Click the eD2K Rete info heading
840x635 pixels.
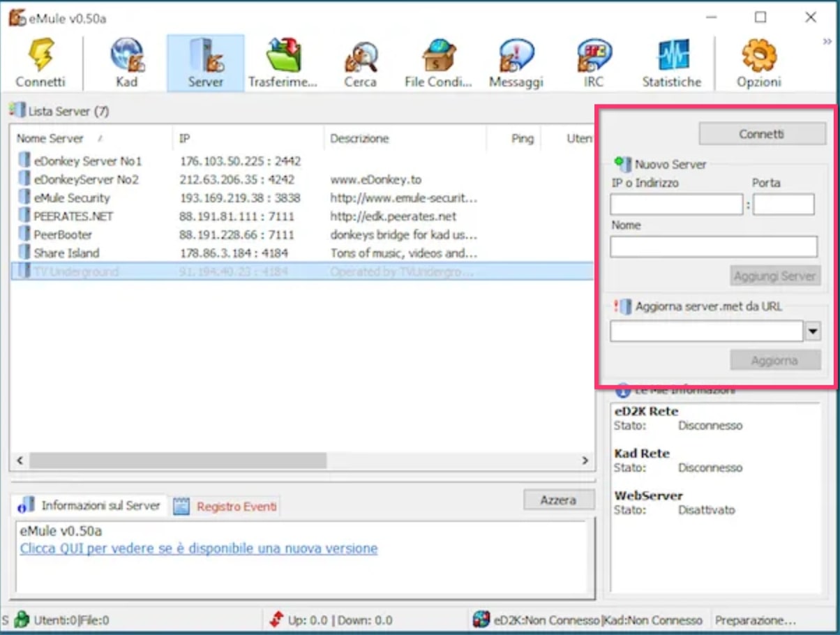[x=646, y=411]
